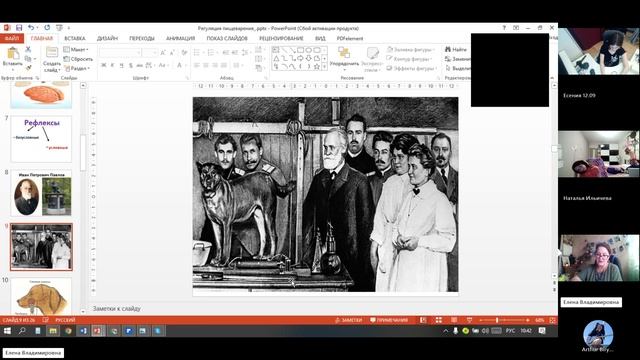Switch to Normal view in the status bar
Screen dimensions: 640x360
[x=423, y=320]
